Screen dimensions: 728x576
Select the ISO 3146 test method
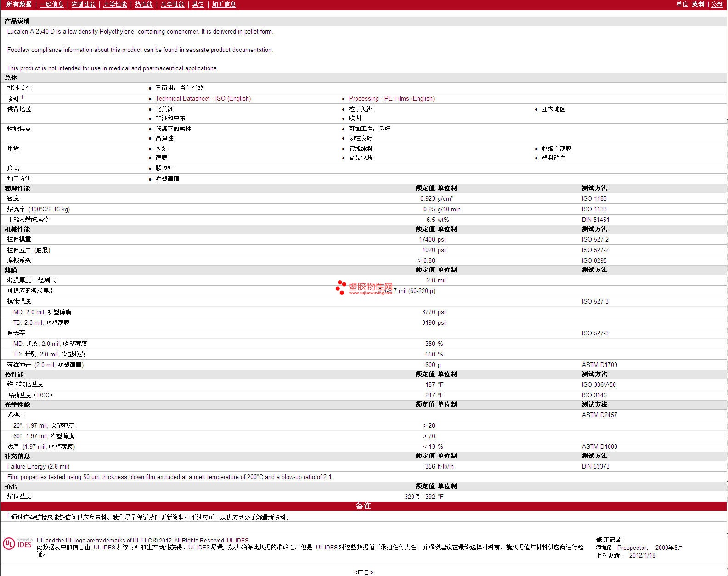(x=594, y=395)
